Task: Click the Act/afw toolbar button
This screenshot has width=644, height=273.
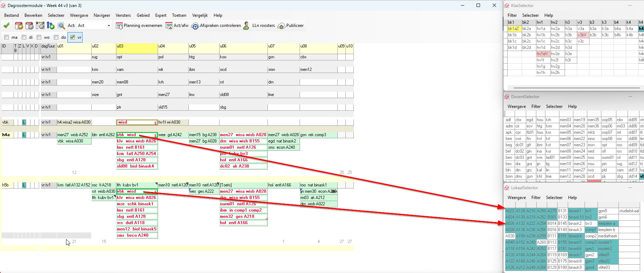Action: tap(177, 25)
